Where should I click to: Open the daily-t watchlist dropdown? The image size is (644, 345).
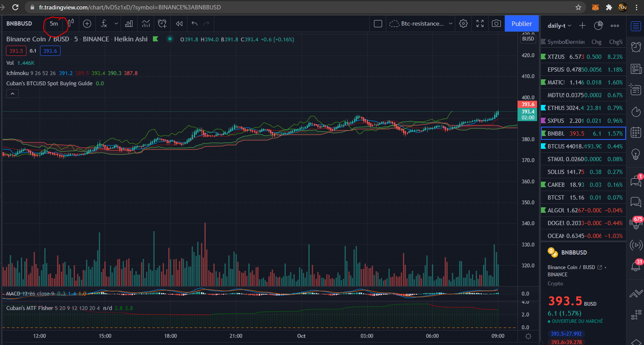tap(559, 26)
